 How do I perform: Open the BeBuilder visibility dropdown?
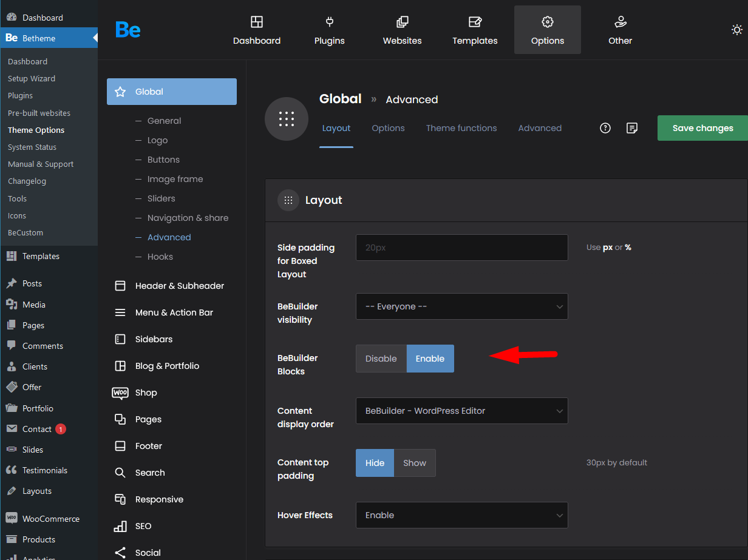[462, 306]
